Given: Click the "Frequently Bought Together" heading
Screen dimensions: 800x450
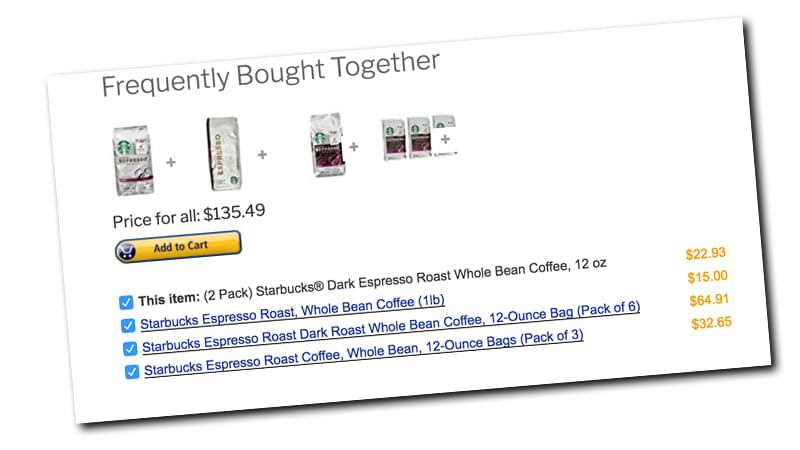Looking at the screenshot, I should (270, 73).
